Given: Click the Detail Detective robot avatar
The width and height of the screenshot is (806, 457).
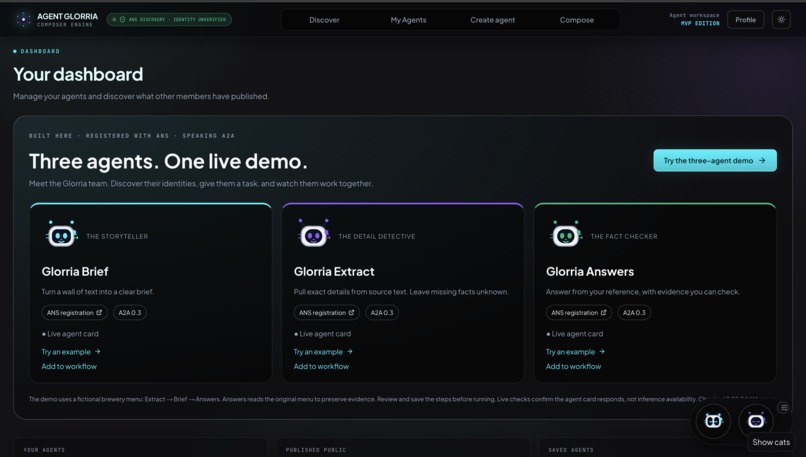Looking at the screenshot, I should [314, 235].
